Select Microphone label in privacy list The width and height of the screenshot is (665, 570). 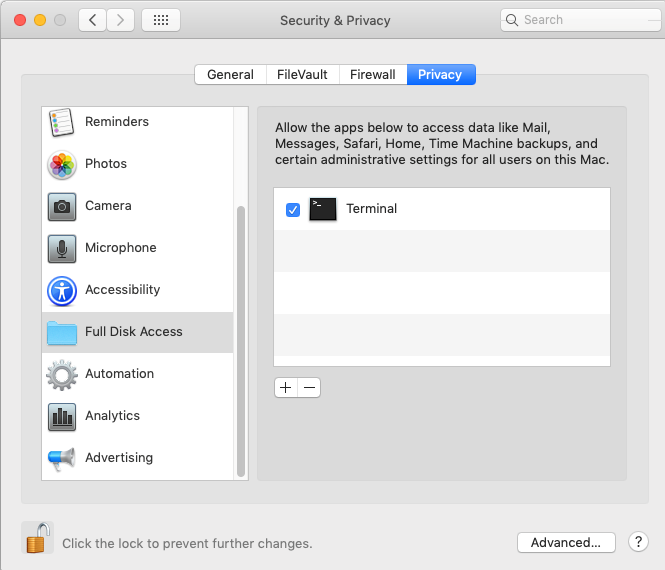(121, 248)
